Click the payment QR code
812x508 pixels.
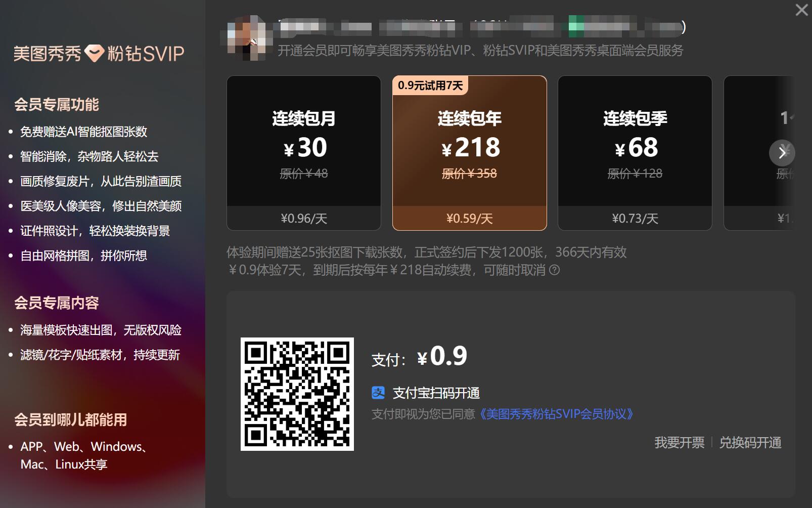point(297,394)
